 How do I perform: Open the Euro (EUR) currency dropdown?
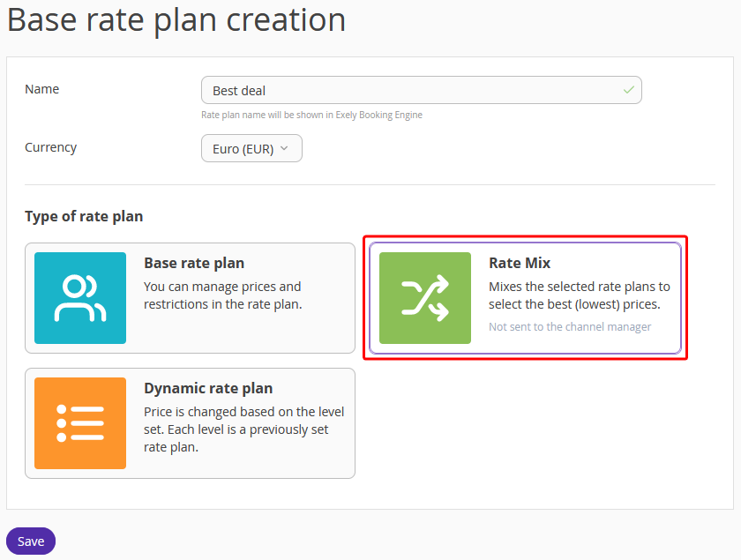pyautogui.click(x=251, y=148)
